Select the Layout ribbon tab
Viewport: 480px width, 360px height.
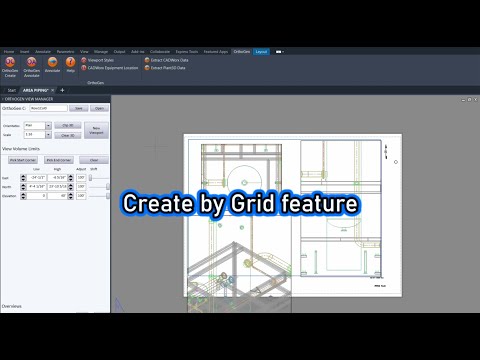[261, 52]
